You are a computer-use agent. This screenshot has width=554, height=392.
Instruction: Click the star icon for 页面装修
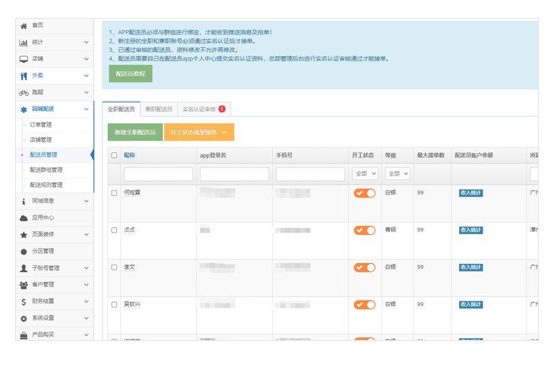coord(24,235)
